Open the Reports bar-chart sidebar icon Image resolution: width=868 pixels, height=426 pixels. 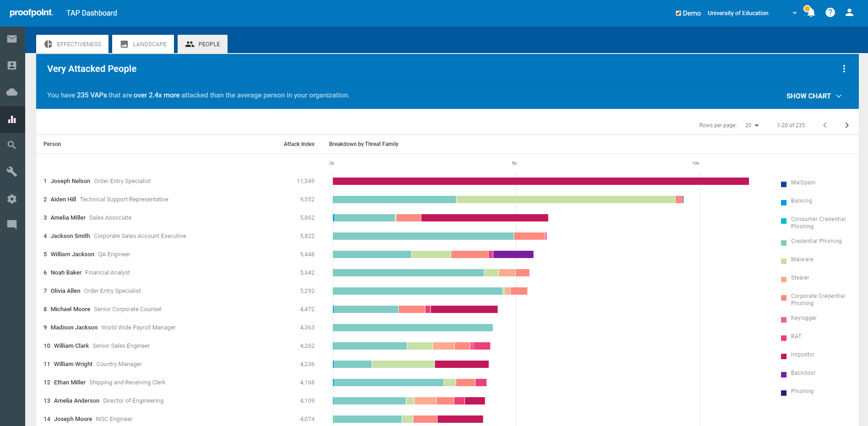point(12,119)
